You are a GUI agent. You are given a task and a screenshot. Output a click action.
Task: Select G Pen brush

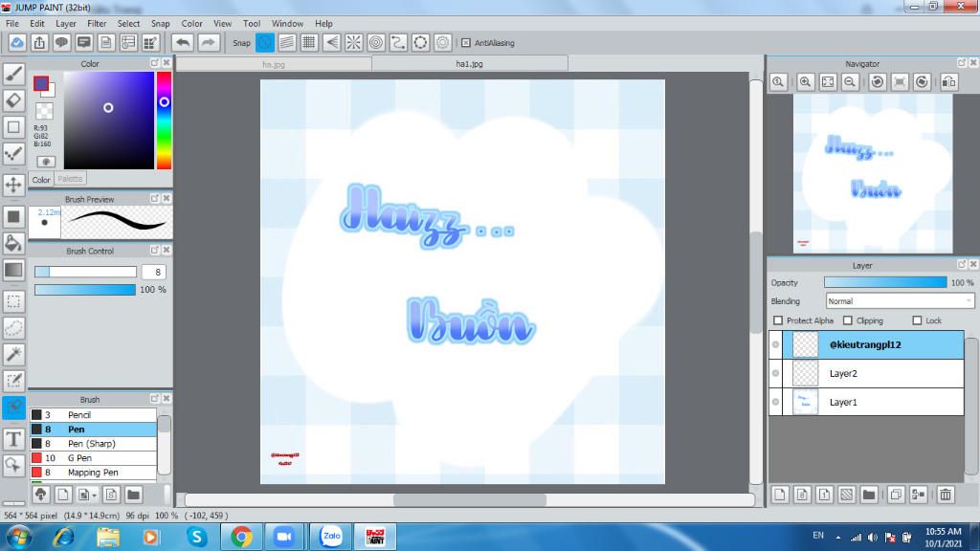click(x=93, y=458)
